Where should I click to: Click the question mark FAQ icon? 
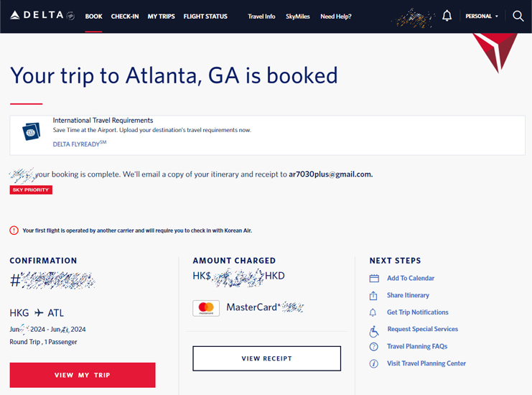(x=373, y=346)
